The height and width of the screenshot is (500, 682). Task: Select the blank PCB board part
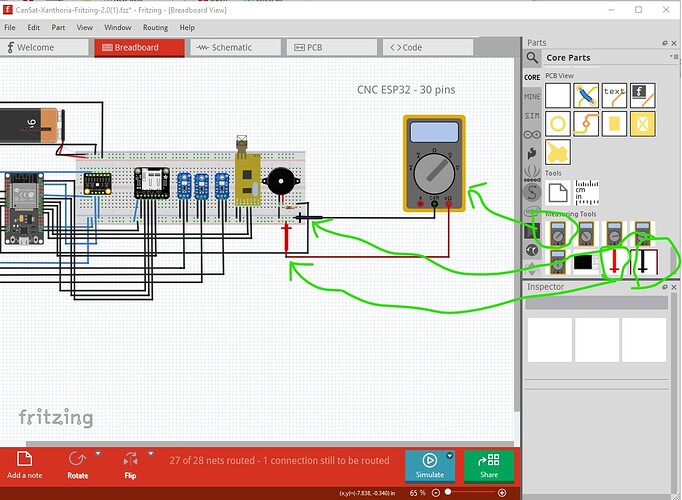click(558, 96)
